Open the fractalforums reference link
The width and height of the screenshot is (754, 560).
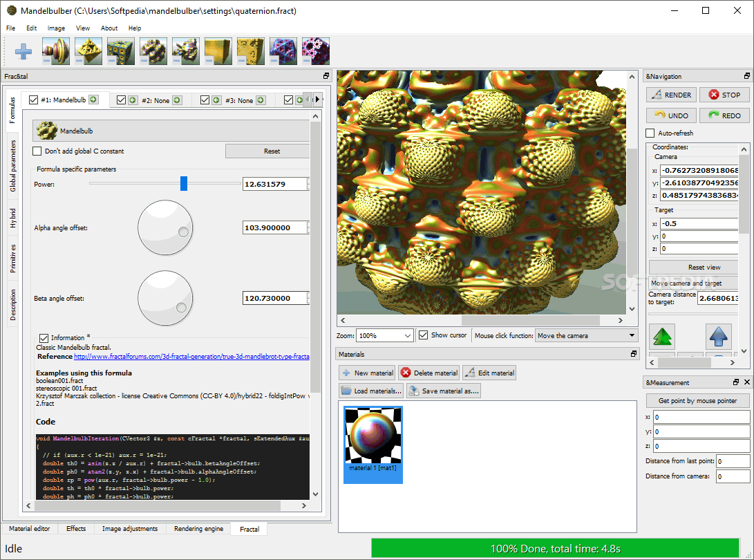click(191, 357)
